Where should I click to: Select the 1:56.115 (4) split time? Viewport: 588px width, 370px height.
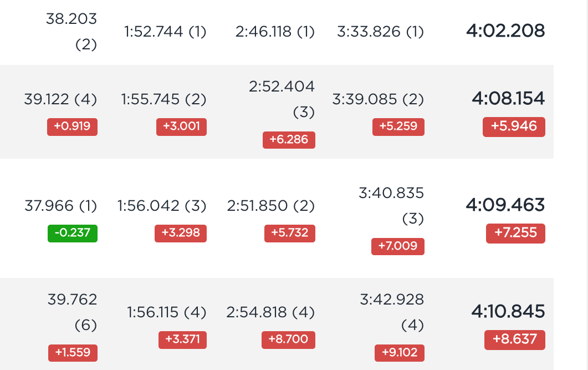(x=166, y=312)
